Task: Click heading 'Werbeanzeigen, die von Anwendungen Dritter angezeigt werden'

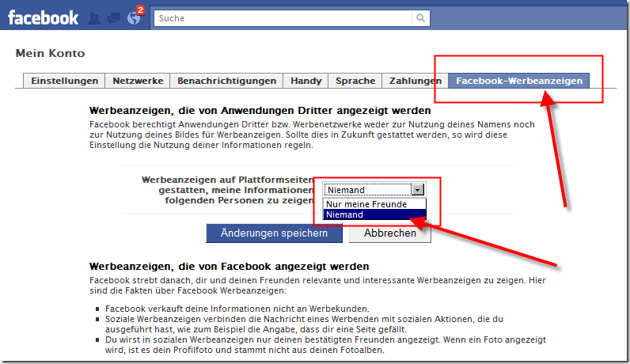Action: pyautogui.click(x=260, y=111)
